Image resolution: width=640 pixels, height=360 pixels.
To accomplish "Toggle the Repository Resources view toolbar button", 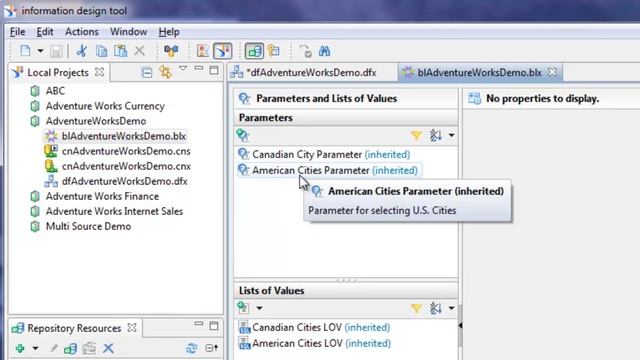I will pyautogui.click(x=254, y=51).
